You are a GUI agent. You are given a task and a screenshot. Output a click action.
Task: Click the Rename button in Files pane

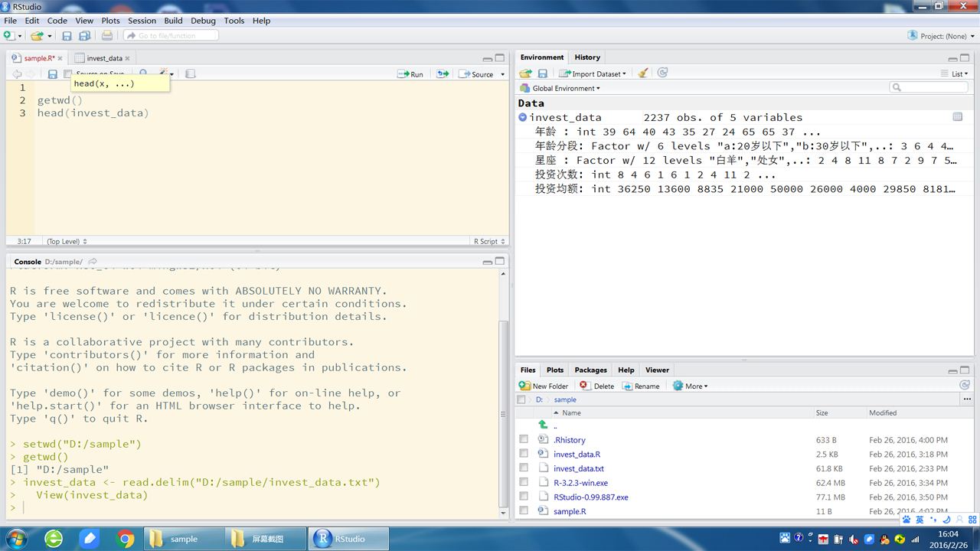(642, 386)
